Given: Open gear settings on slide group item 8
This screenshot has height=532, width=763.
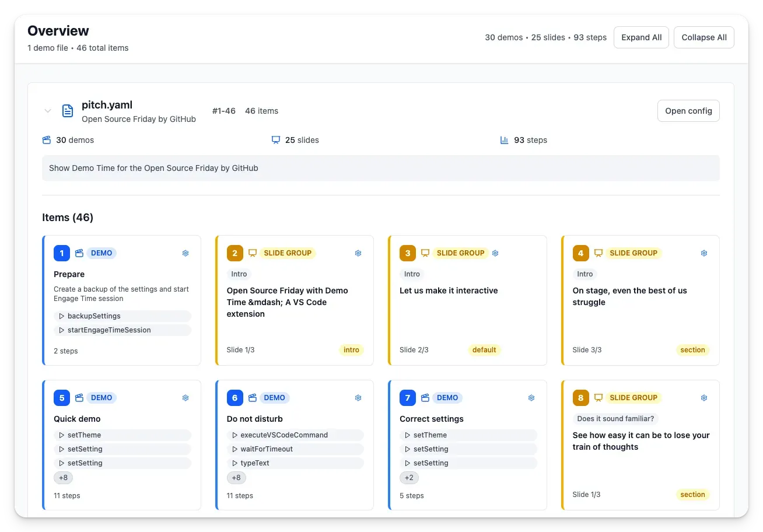Looking at the screenshot, I should coord(703,397).
